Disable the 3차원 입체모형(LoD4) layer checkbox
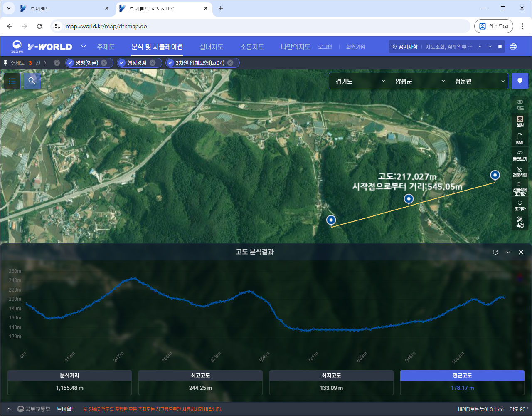Screen dimensions: 532x416 pyautogui.click(x=170, y=63)
